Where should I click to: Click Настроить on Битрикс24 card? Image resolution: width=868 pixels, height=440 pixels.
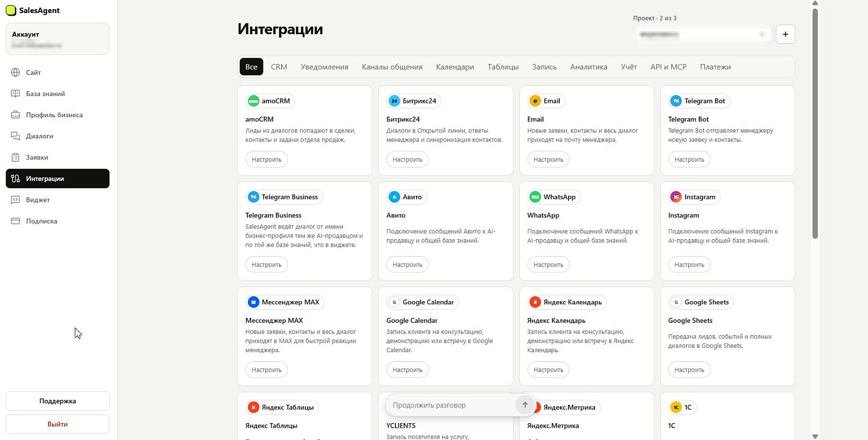pos(407,160)
